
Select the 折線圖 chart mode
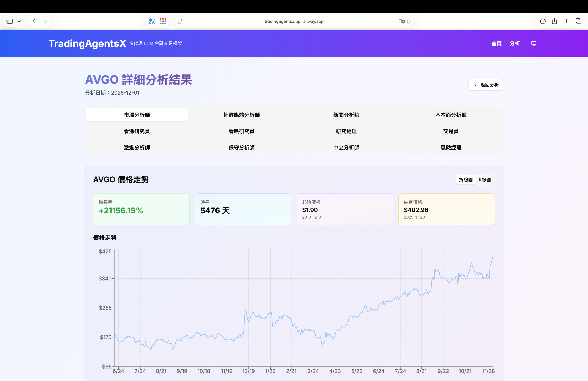466,180
